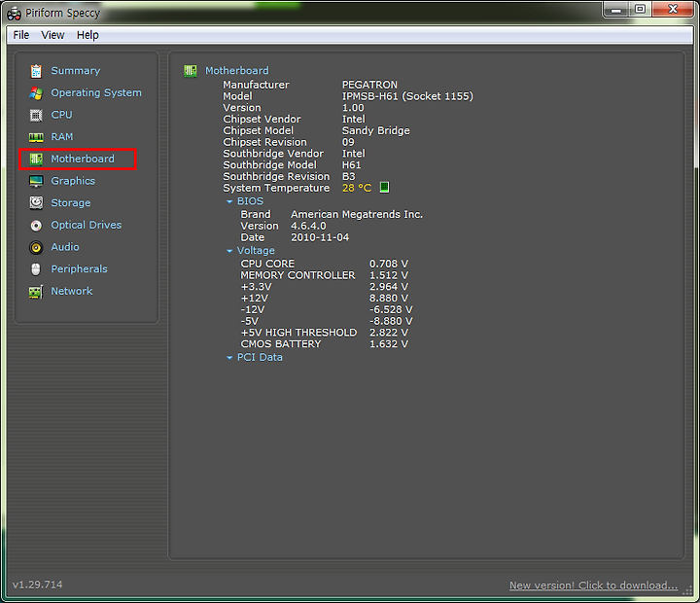Viewport: 700px width, 603px height.
Task: Minimize the Speccy window
Action: (x=616, y=10)
